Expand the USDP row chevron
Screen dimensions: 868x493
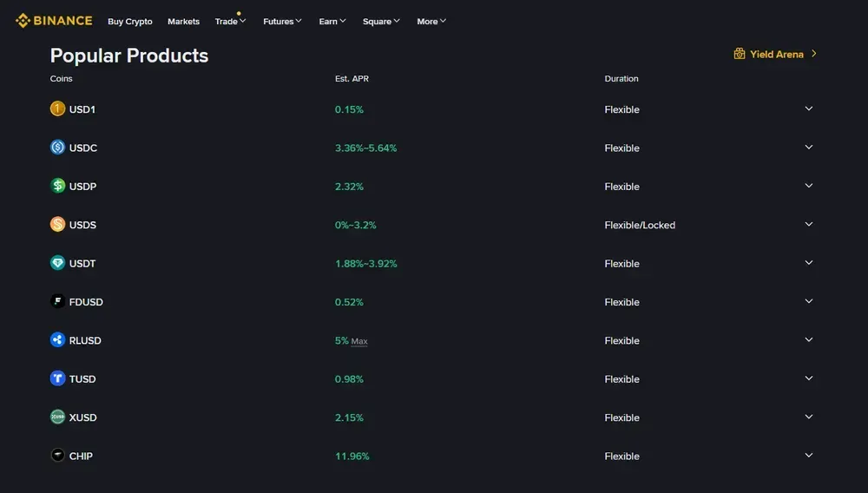(x=809, y=186)
